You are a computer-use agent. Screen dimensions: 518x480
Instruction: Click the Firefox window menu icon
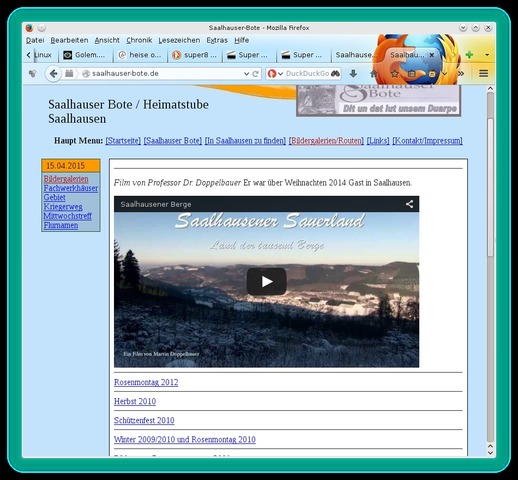pyautogui.click(x=29, y=28)
